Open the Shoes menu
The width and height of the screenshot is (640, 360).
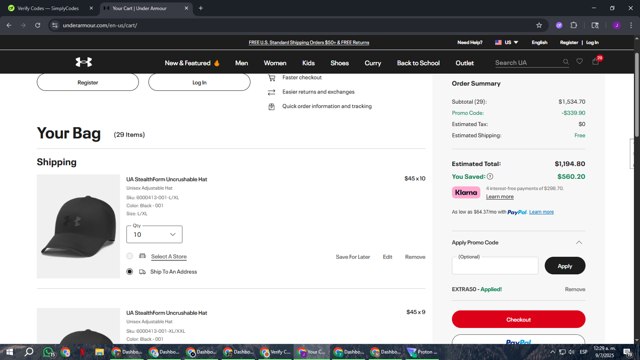click(339, 63)
